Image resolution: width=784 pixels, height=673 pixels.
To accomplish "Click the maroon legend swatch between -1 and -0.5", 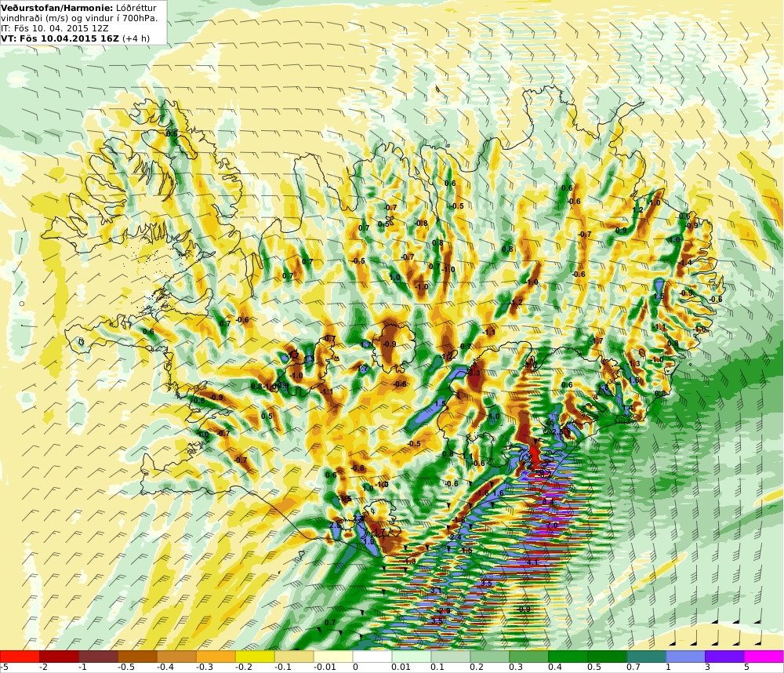I will pos(99,656).
